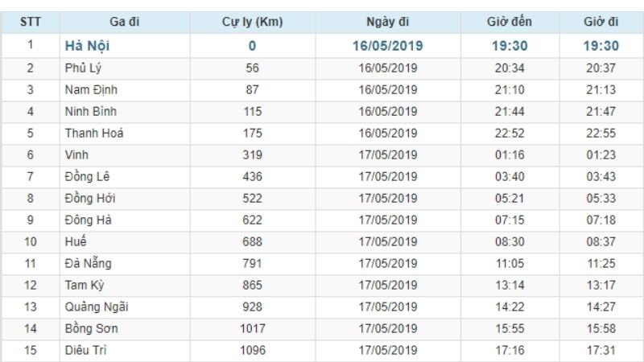Choose the Đồng Hới station
This screenshot has width=644, height=362.
90,199
